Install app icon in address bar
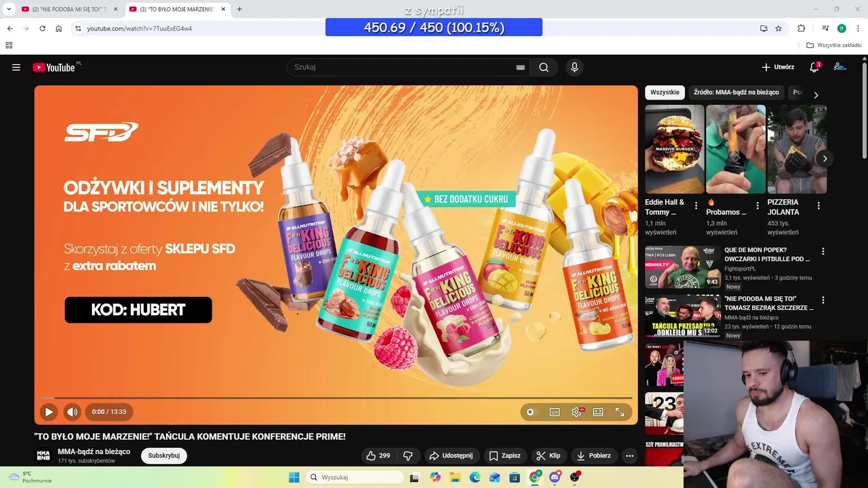Screen dimensions: 868x488 click(x=764, y=28)
